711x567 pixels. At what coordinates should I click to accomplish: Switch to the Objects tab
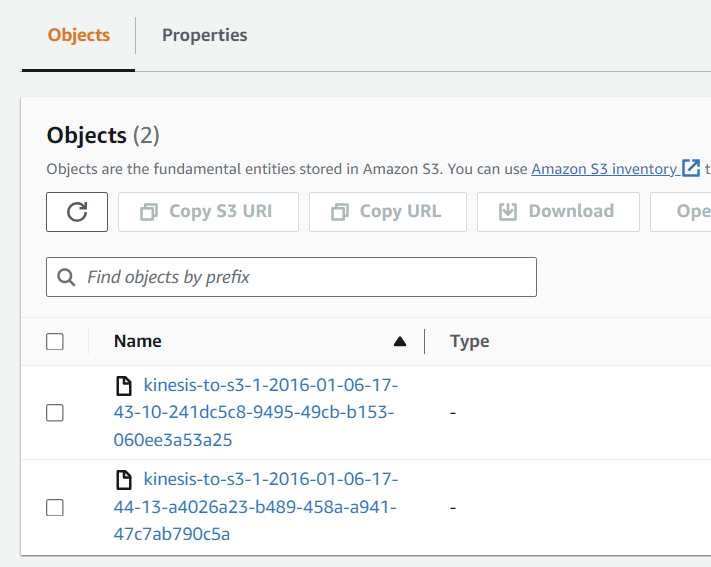tap(78, 35)
